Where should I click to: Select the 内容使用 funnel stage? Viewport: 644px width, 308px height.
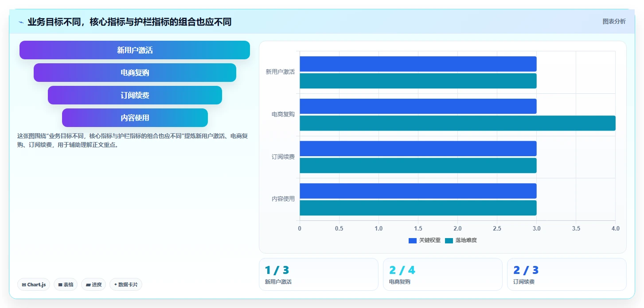(x=135, y=118)
